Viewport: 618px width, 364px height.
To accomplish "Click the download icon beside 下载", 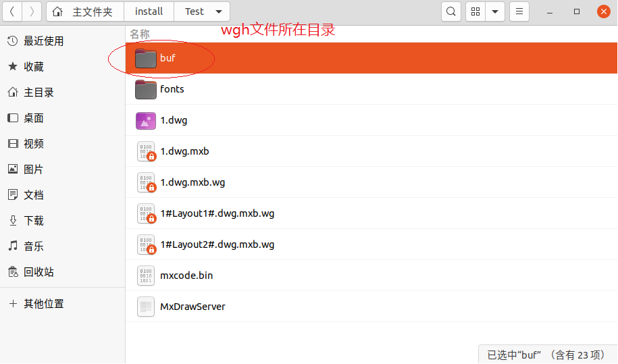I will click(13, 220).
